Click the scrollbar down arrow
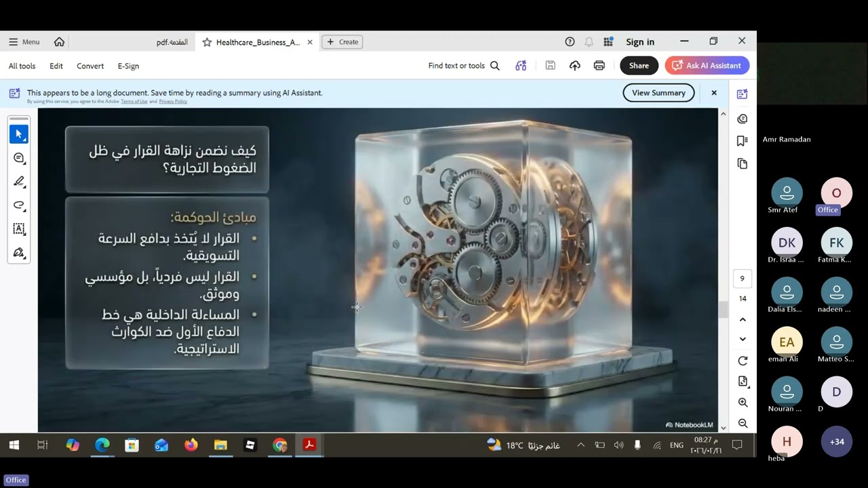The image size is (868, 488). (x=723, y=428)
